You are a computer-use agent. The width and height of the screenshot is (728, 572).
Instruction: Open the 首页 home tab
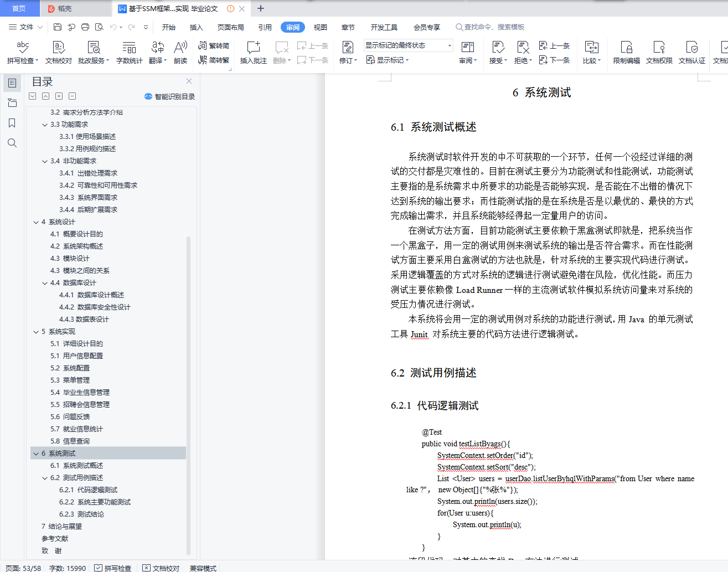(x=19, y=8)
